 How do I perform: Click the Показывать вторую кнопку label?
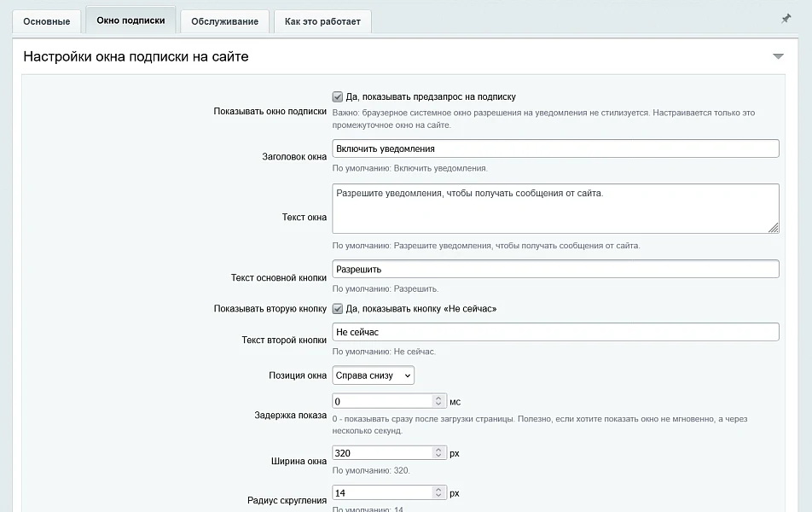pyautogui.click(x=270, y=309)
